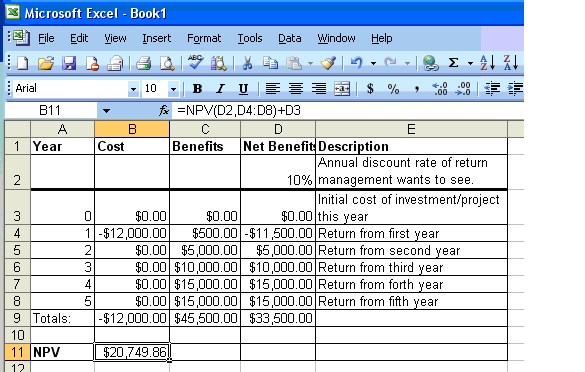Image resolution: width=585 pixels, height=372 pixels.
Task: Open the Help menu
Action: click(x=382, y=38)
